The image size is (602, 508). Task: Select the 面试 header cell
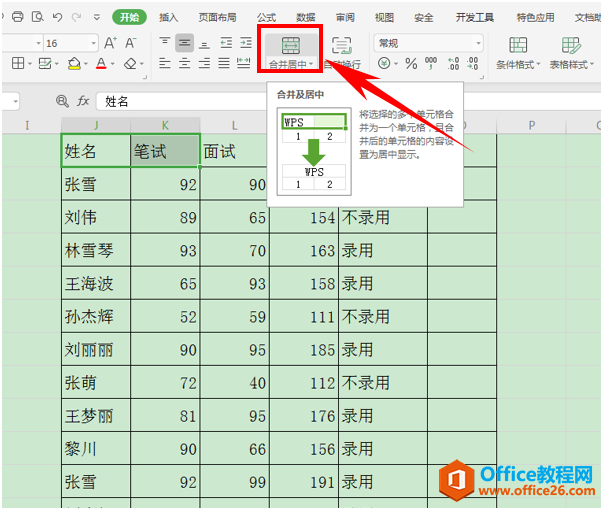coord(235,151)
